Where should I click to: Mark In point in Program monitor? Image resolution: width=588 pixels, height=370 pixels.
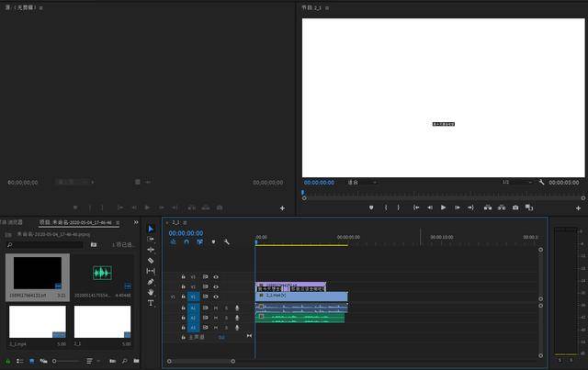386,207
